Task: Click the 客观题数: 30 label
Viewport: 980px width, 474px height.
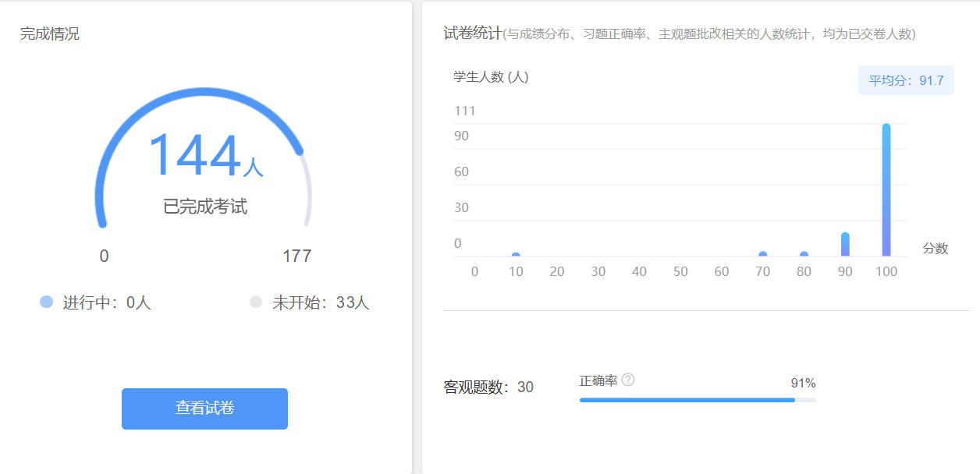Action: (488, 387)
